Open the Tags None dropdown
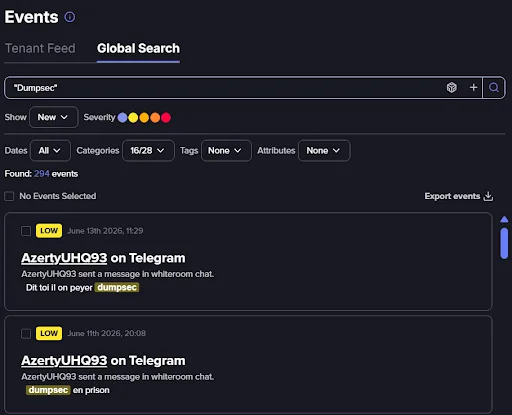 click(226, 151)
